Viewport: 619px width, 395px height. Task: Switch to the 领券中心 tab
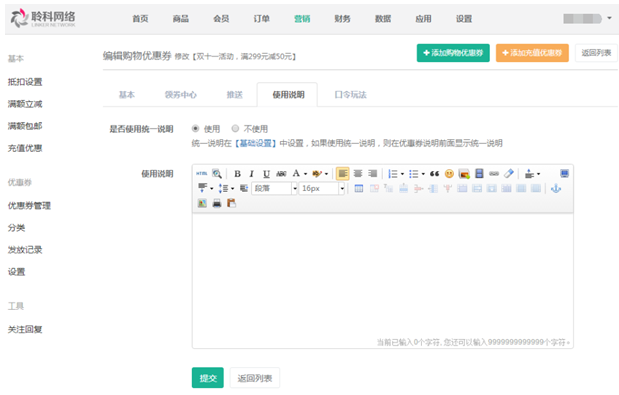(x=180, y=95)
